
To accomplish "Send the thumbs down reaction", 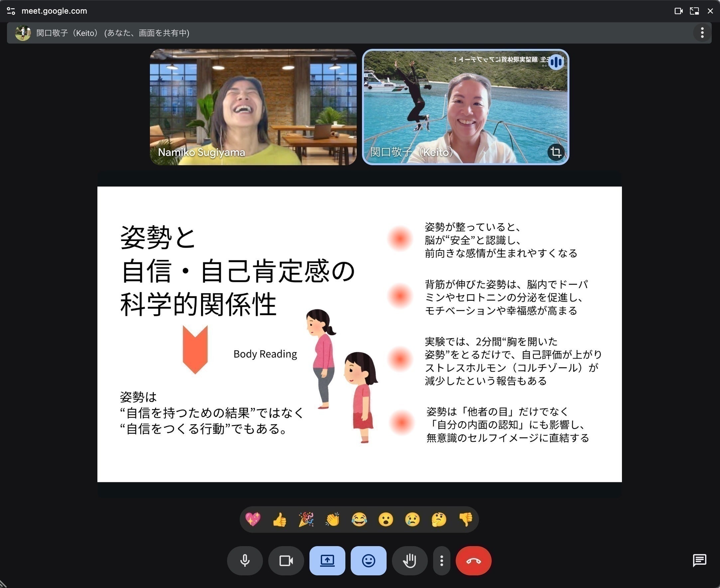I will point(466,519).
